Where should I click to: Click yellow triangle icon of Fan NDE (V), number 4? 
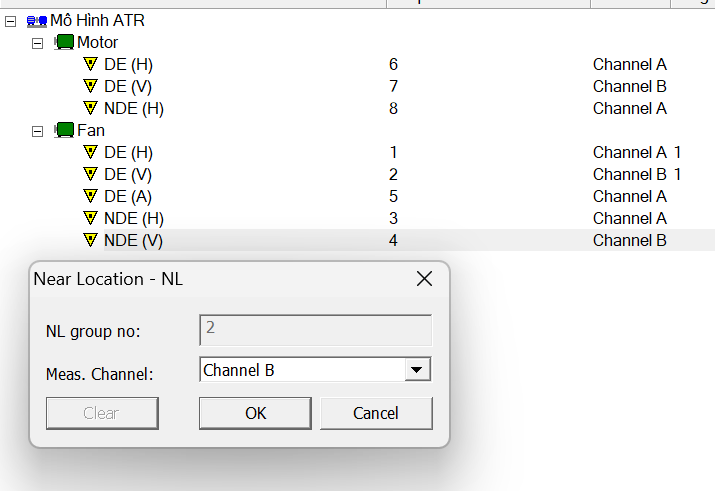91,240
